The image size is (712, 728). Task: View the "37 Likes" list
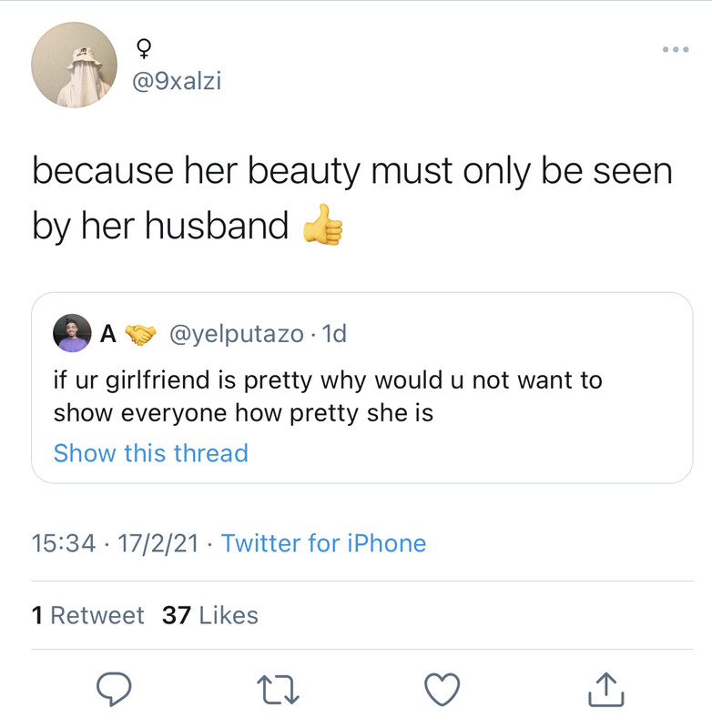coord(209,615)
